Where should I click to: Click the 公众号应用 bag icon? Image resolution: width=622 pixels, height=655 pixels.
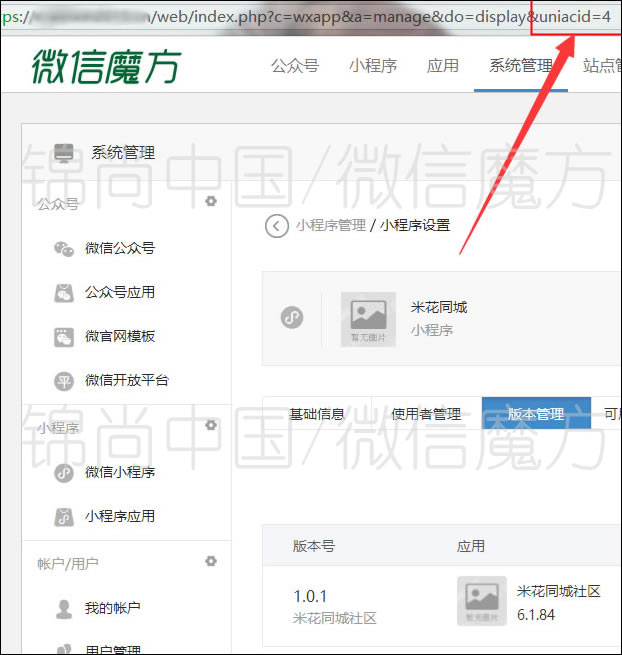tap(64, 293)
